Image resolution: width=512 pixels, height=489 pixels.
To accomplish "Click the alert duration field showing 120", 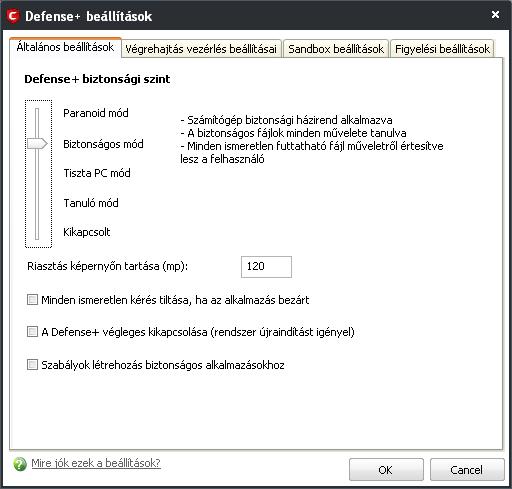I will (x=266, y=267).
